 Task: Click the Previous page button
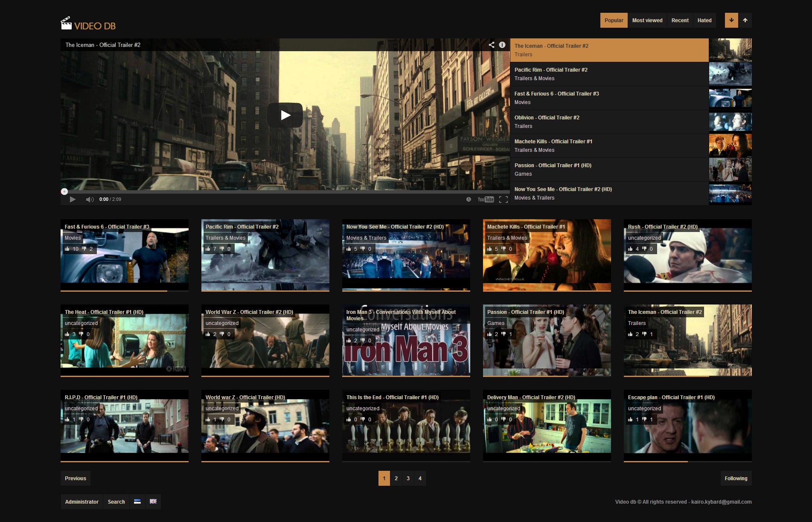pos(76,478)
